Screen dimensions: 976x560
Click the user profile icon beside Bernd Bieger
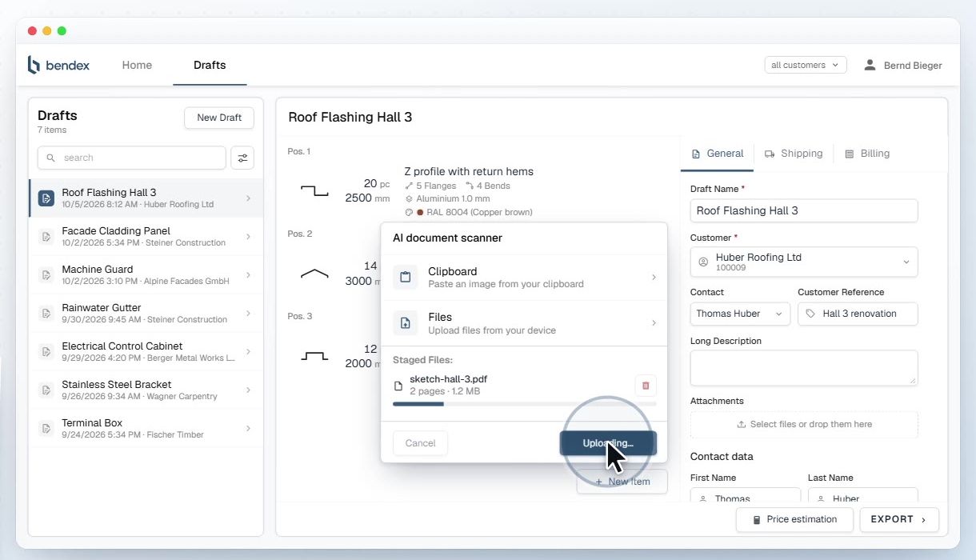click(870, 65)
